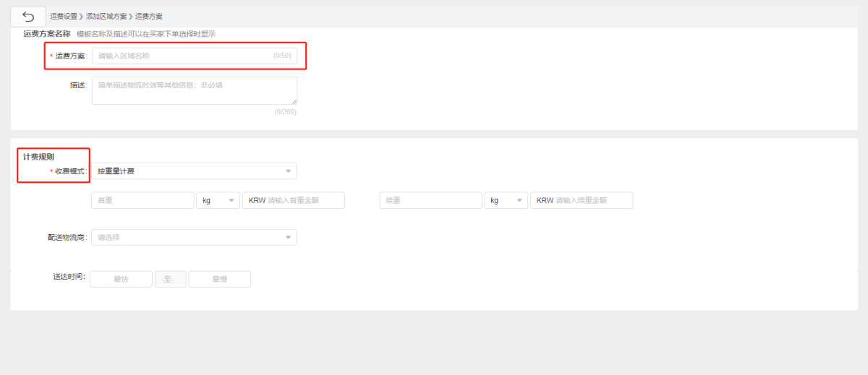
Task: Click the 续重 weight input field
Action: click(430, 200)
